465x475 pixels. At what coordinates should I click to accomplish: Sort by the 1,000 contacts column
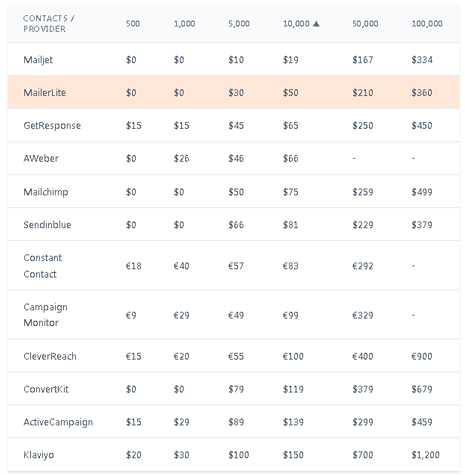[x=184, y=24]
